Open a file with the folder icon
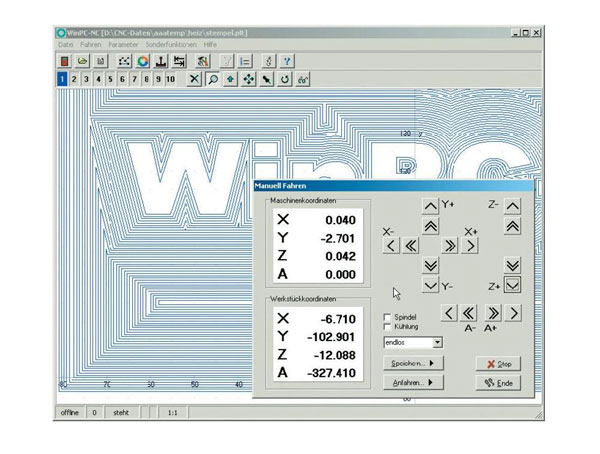Screen dimensions: 600x454 click(x=82, y=61)
